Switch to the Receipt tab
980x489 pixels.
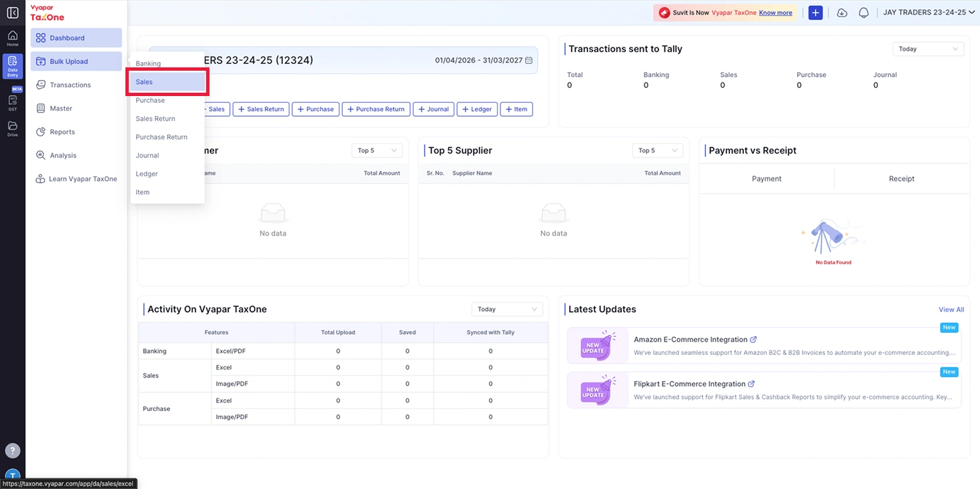[x=901, y=179]
